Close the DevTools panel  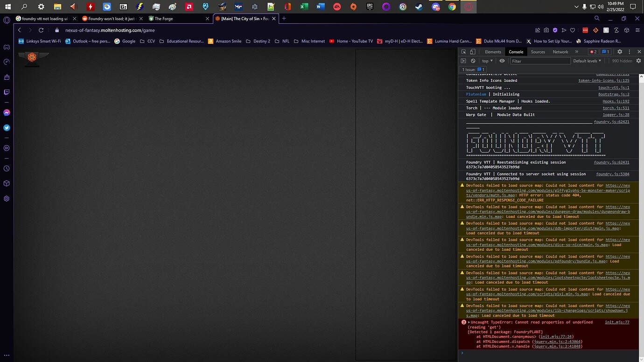[639, 52]
